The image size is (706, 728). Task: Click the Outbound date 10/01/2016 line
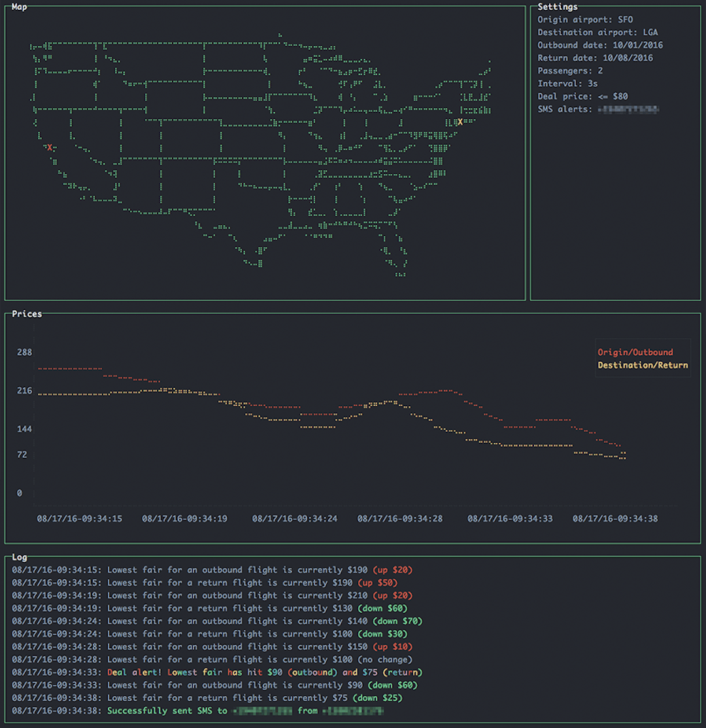600,45
